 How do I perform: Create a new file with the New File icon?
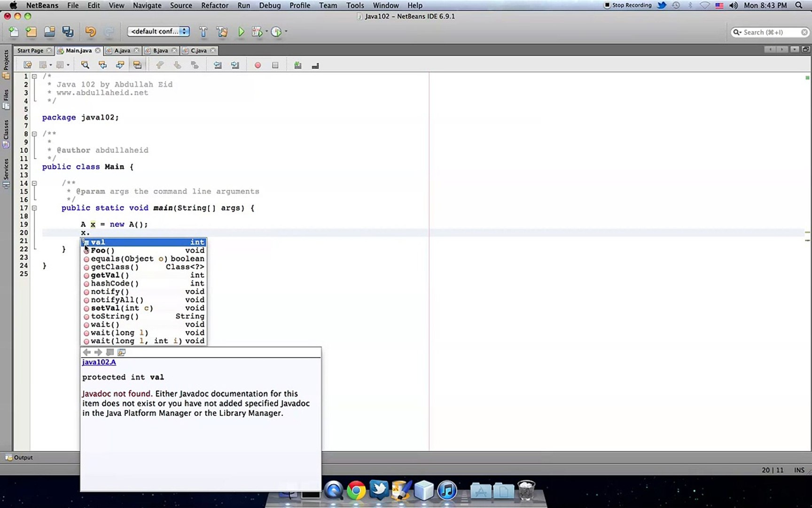click(13, 32)
